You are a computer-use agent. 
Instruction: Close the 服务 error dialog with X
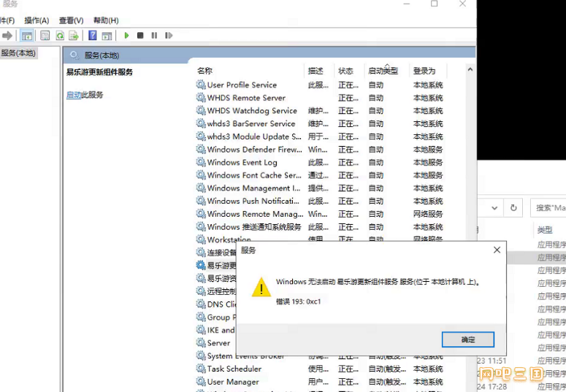[497, 250]
